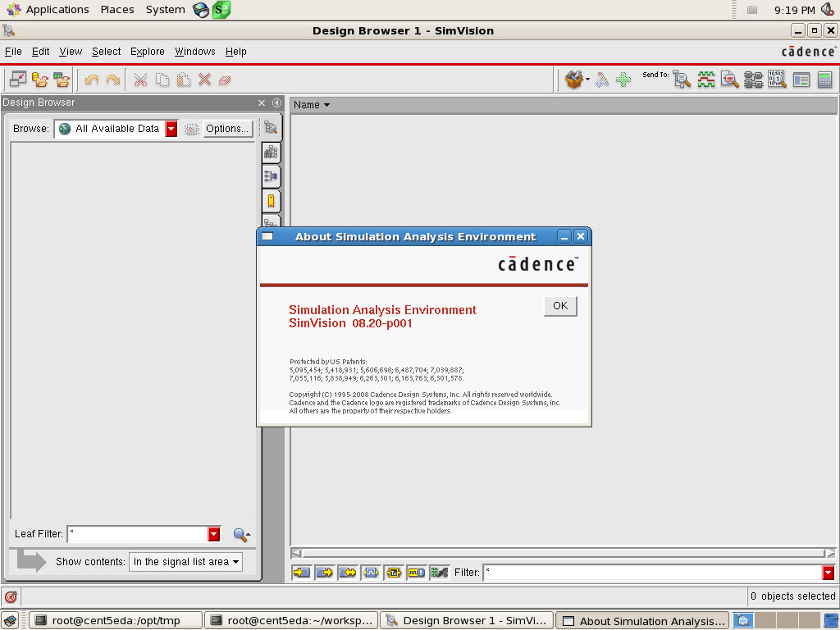The width and height of the screenshot is (840, 630).
Task: Click the horizontal scrollbar in signal list
Action: click(563, 553)
